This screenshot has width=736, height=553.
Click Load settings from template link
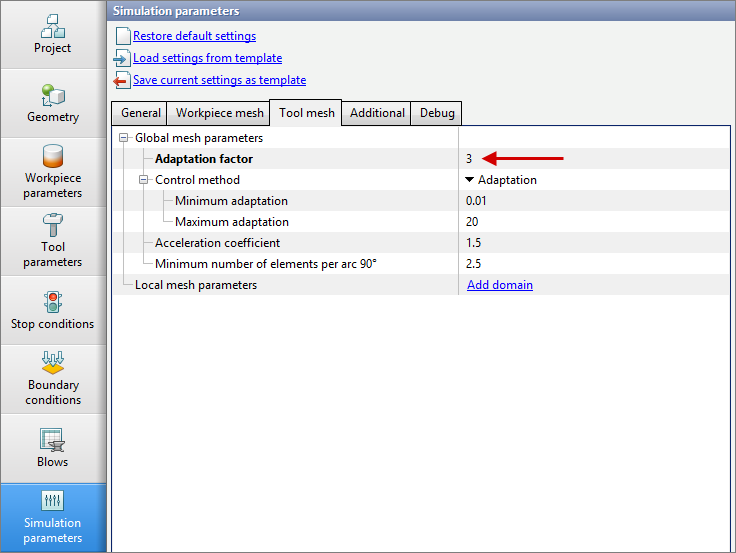coord(207,58)
